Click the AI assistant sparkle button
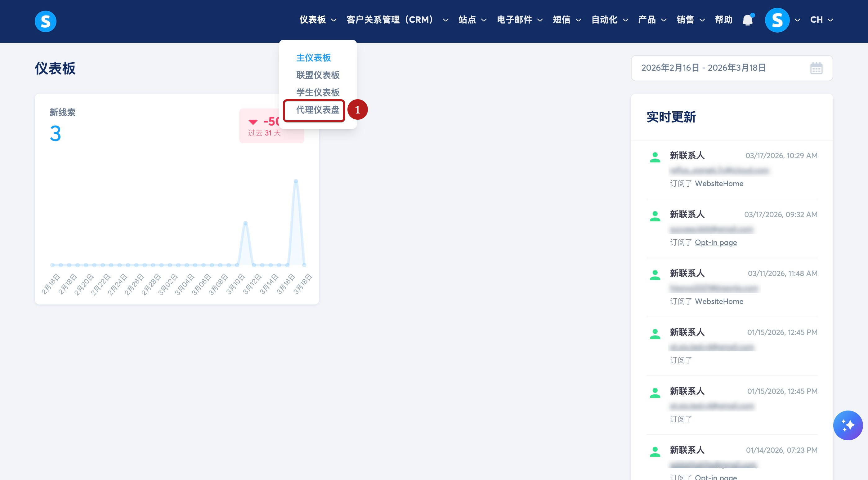The image size is (868, 480). 848,425
